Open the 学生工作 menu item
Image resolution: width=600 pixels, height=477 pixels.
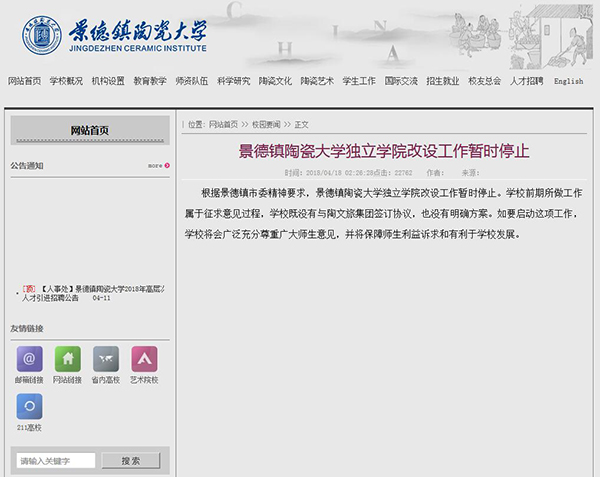(x=359, y=81)
